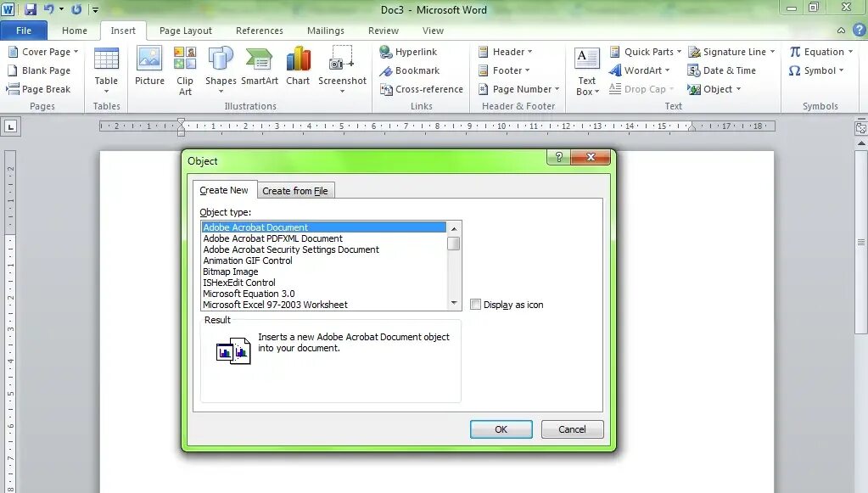Select the Create from File tab

coord(295,191)
